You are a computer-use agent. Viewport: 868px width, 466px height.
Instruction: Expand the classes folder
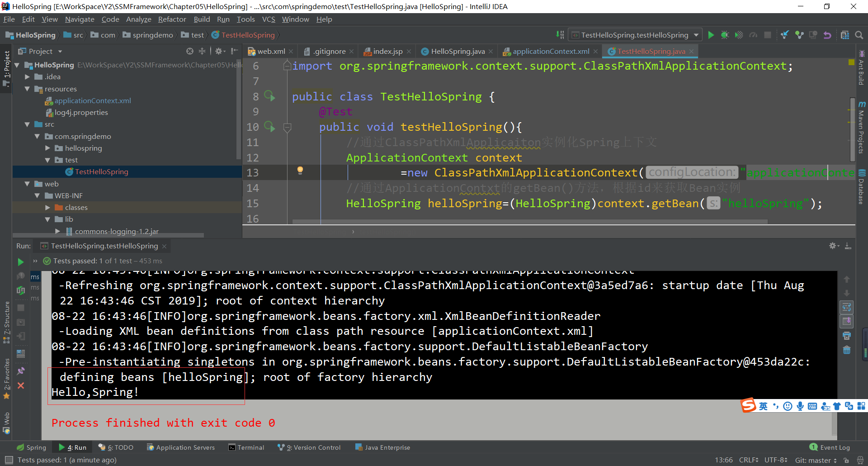pyautogui.click(x=47, y=207)
